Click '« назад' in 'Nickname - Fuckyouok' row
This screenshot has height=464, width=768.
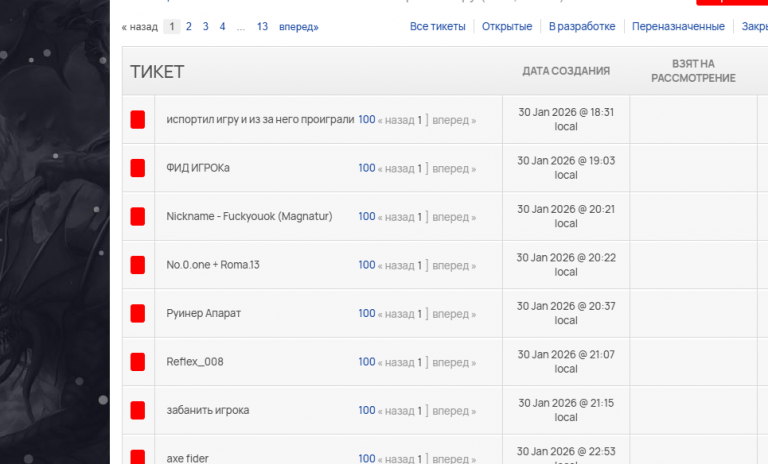coord(396,217)
